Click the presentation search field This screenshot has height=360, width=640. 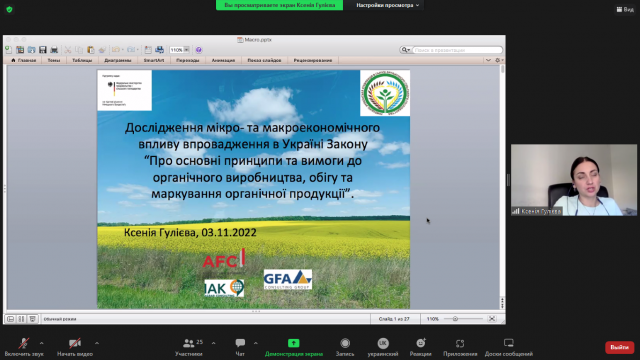[x=457, y=50]
